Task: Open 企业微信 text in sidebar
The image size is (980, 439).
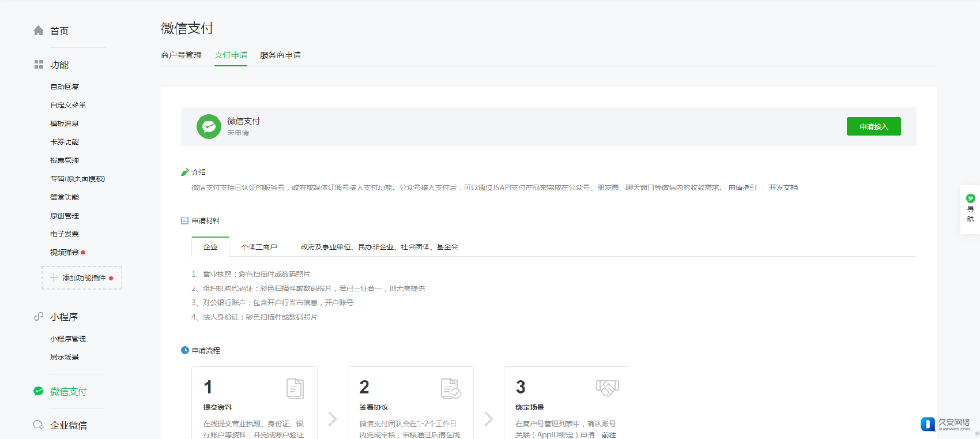Action: coord(69,426)
